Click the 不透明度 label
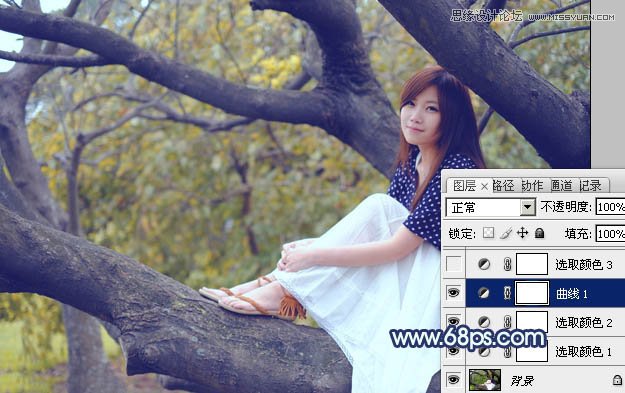Screen dimensions: 625x393 pos(566,207)
